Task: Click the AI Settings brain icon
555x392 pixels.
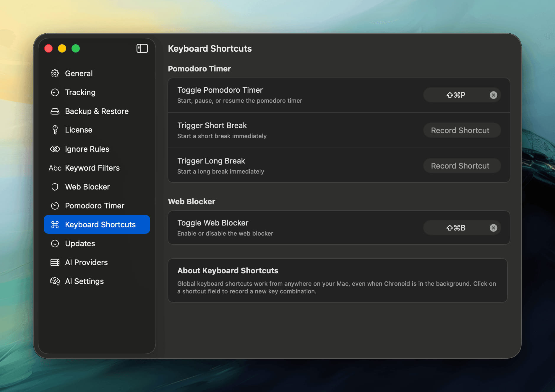Action: point(55,281)
